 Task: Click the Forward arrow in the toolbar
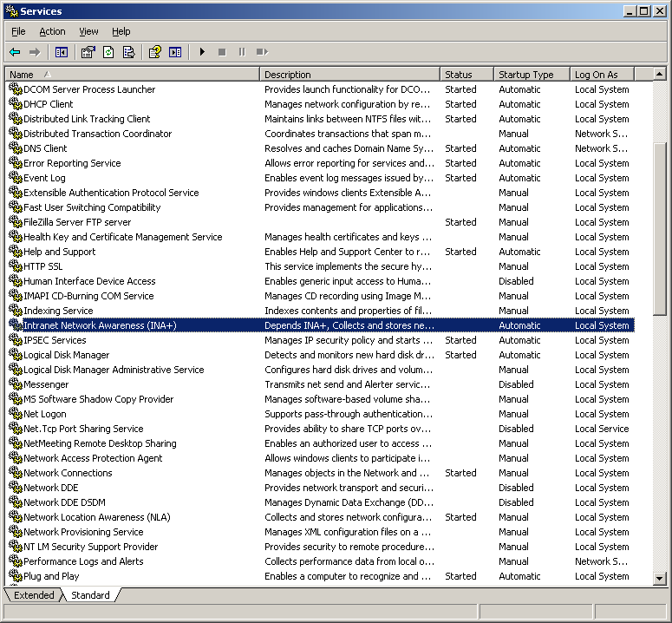tap(35, 52)
